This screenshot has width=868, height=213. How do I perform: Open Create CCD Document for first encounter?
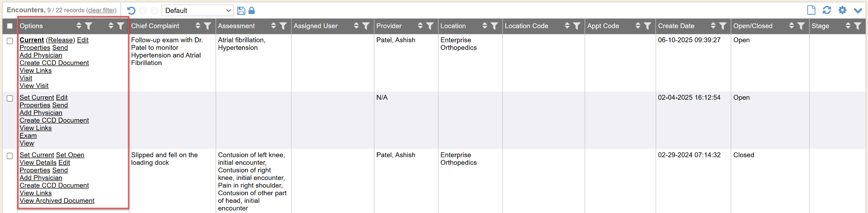tap(54, 63)
